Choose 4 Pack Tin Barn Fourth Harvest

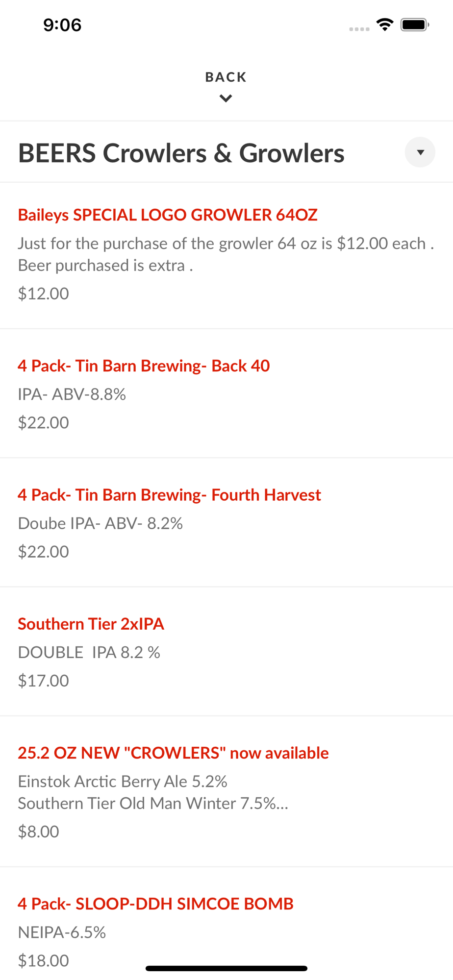tap(226, 522)
